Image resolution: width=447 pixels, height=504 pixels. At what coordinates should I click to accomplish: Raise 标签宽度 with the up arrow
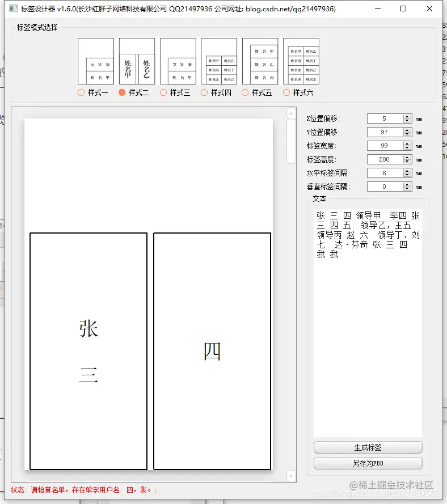click(407, 143)
